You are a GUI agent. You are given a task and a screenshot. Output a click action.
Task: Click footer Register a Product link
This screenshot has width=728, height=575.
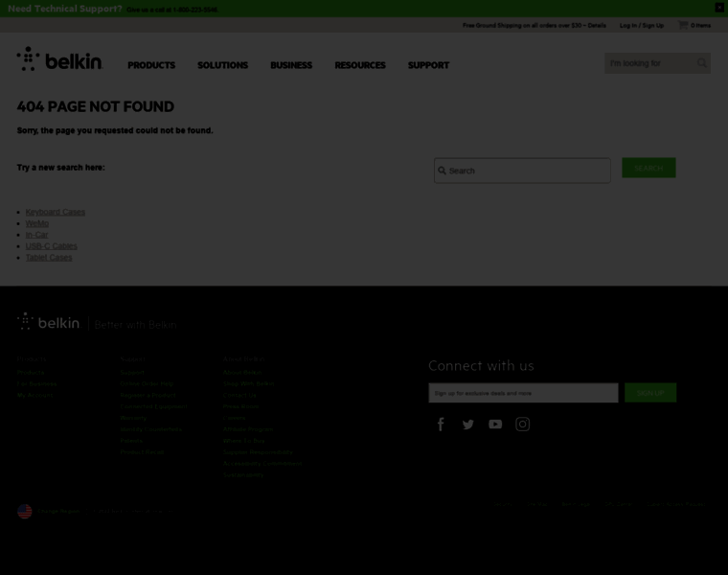tap(148, 395)
